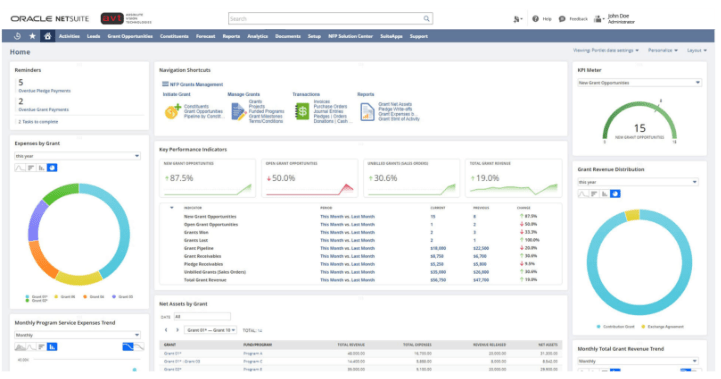Open the Grant 01 — Grant 10 range dropdown
This screenshot has width=721, height=379.
point(211,330)
